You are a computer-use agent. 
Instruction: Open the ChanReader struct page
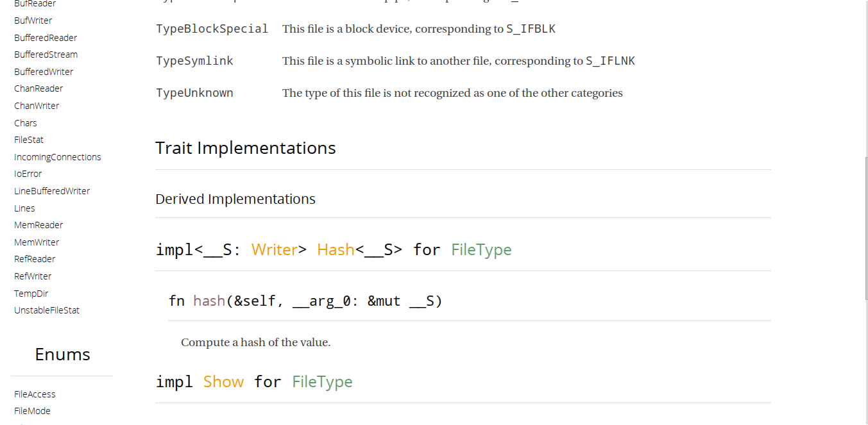point(38,88)
